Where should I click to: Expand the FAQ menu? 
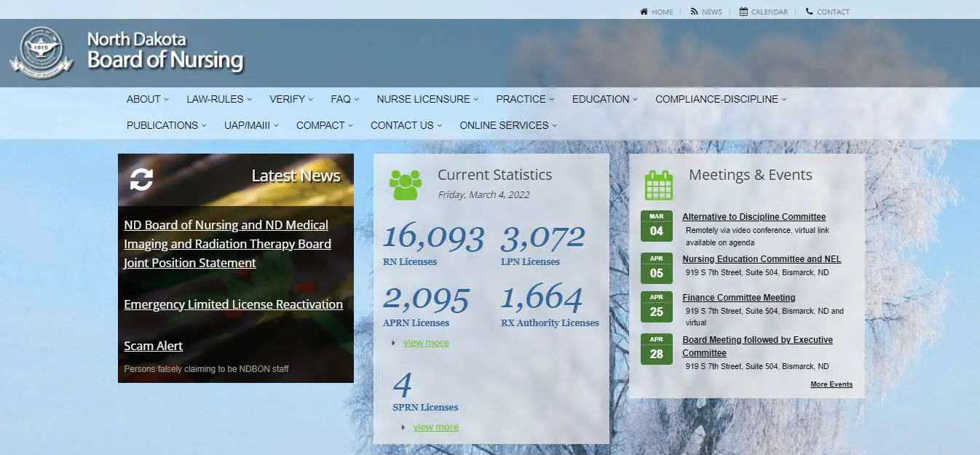[x=345, y=99]
